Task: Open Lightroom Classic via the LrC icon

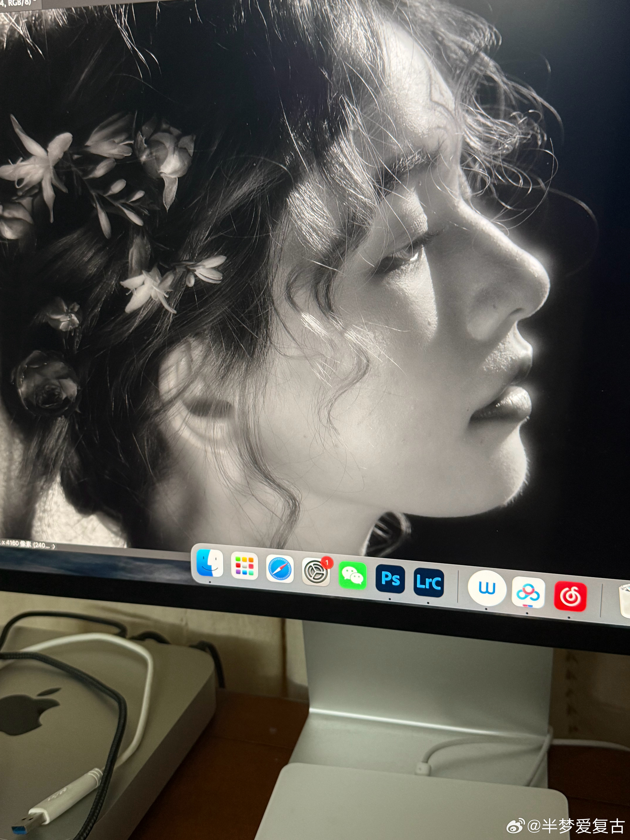Action: point(428,582)
